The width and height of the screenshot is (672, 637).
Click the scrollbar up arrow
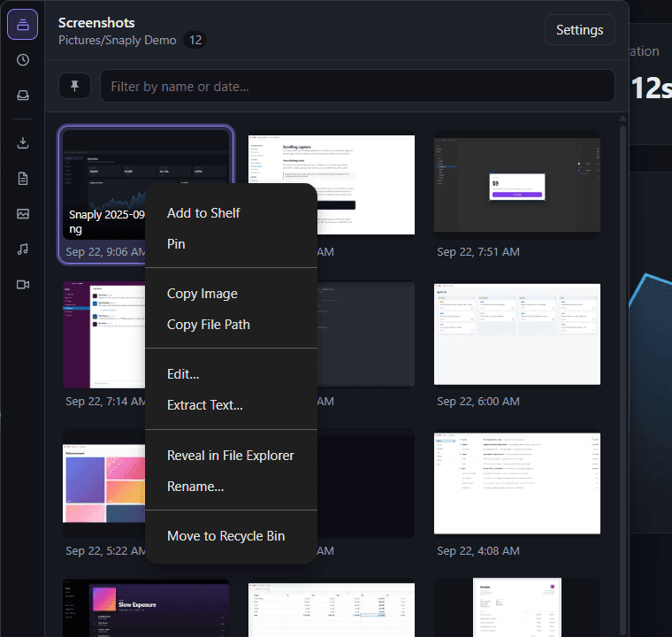[x=622, y=119]
